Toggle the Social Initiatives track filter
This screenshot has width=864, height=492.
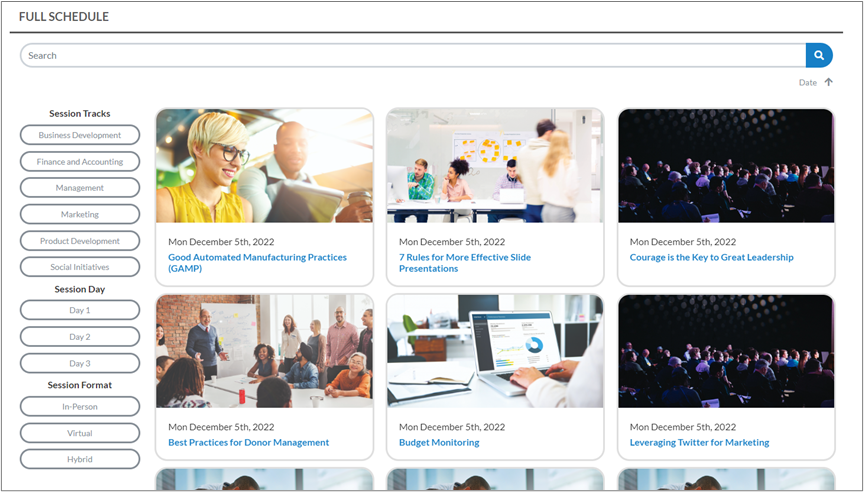click(80, 267)
